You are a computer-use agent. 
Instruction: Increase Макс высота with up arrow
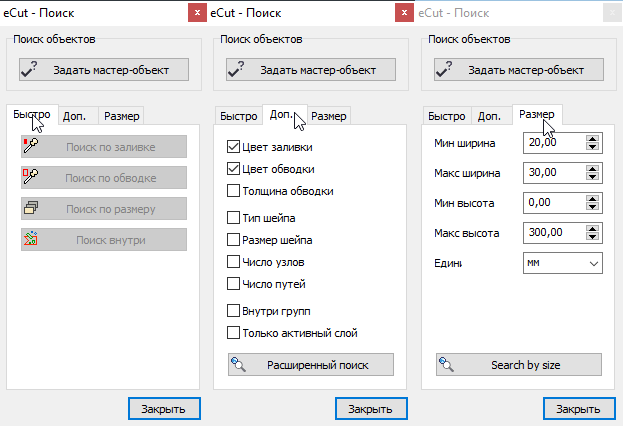pos(592,229)
